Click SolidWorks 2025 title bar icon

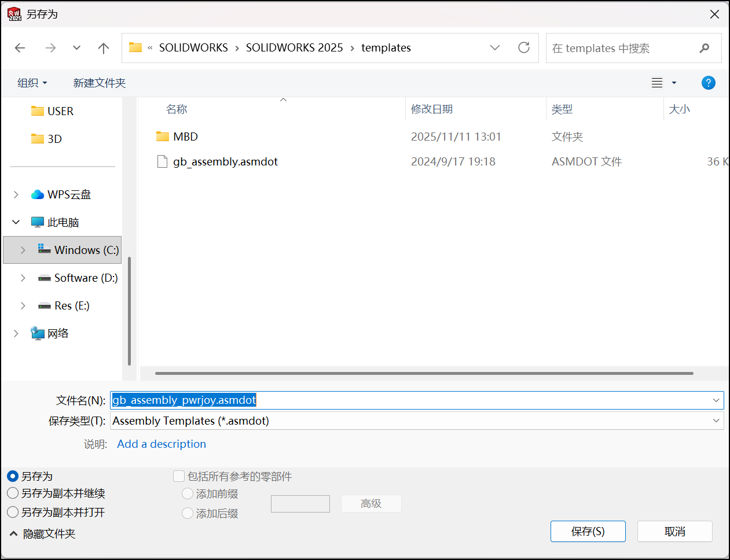(14, 14)
